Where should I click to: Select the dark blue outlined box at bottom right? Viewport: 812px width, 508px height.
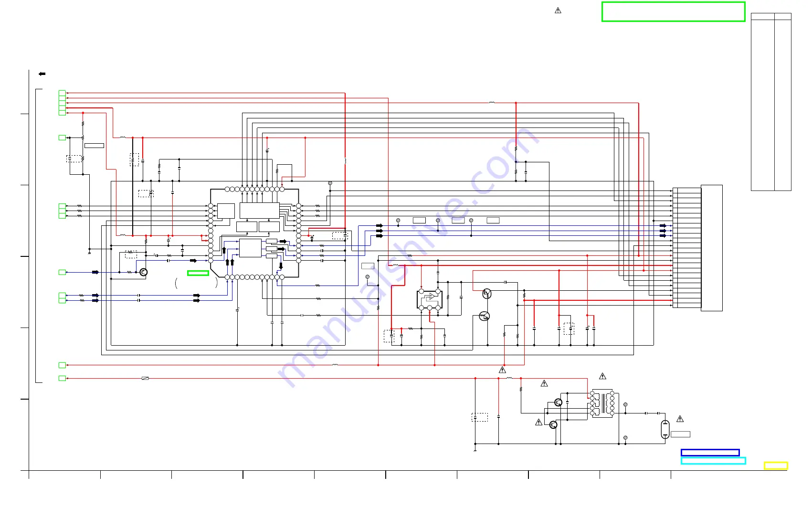tap(710, 453)
